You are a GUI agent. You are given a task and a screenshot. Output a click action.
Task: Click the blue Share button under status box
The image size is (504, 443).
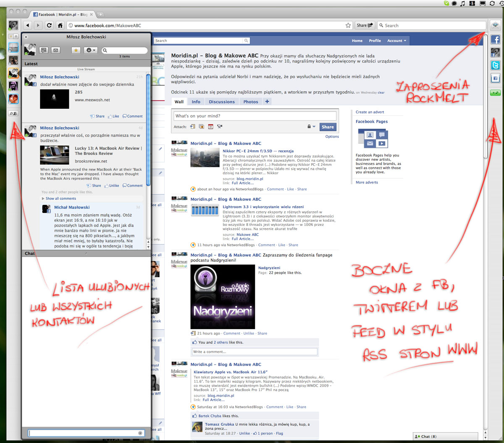pyautogui.click(x=328, y=127)
